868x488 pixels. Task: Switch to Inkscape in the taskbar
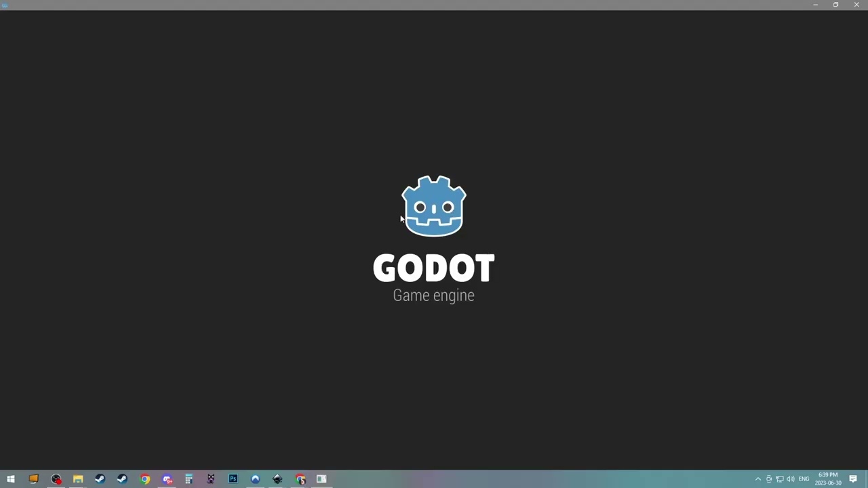click(x=277, y=479)
